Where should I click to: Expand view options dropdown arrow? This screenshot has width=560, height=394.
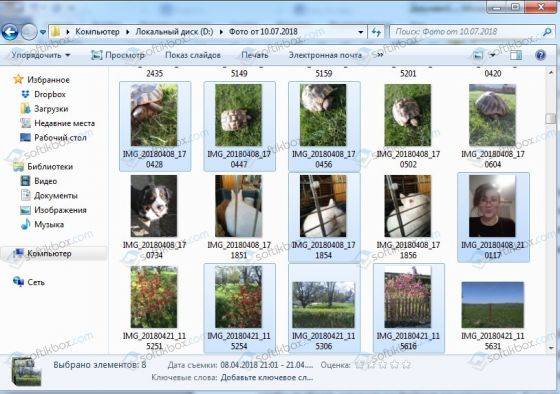(x=492, y=55)
